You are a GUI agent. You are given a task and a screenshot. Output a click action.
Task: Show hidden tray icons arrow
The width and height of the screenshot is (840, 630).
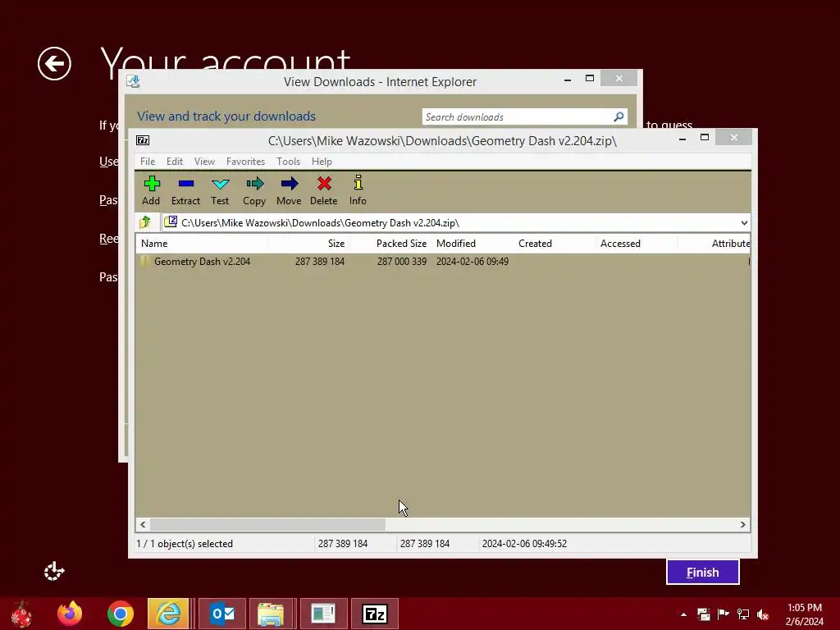tap(683, 614)
